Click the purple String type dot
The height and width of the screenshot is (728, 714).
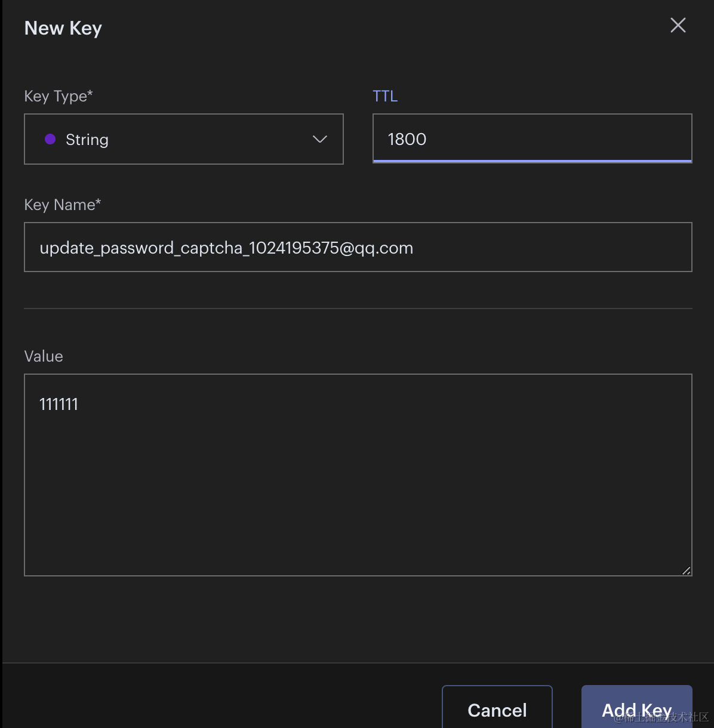(50, 139)
